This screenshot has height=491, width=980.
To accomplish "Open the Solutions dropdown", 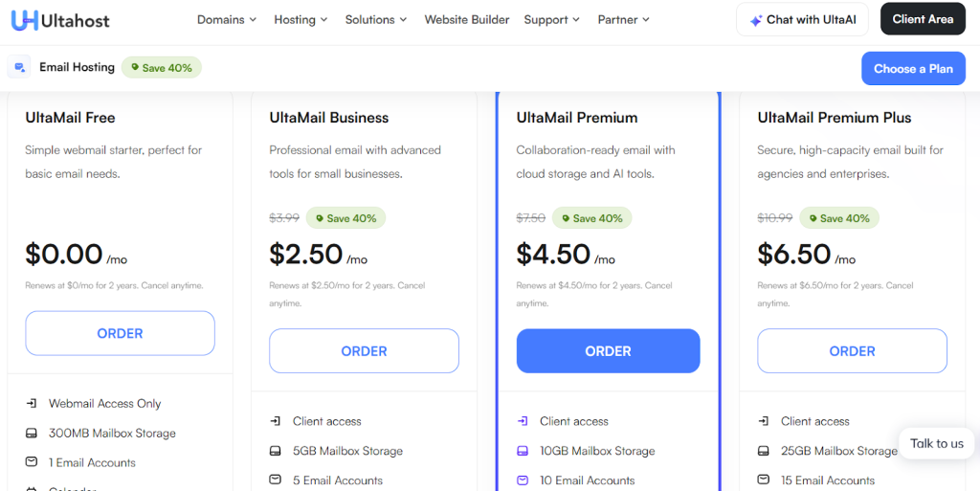I will [376, 20].
